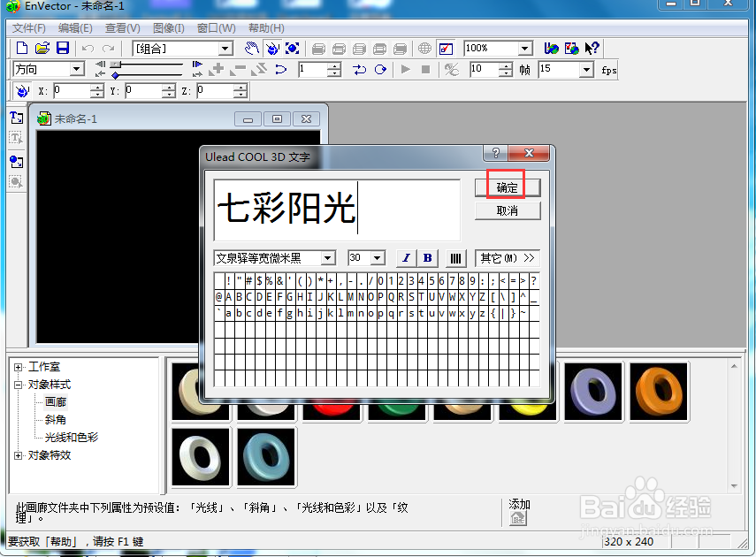Pick the light blue ring style thumbnail
Image resolution: width=756 pixels, height=557 pixels.
[x=266, y=457]
